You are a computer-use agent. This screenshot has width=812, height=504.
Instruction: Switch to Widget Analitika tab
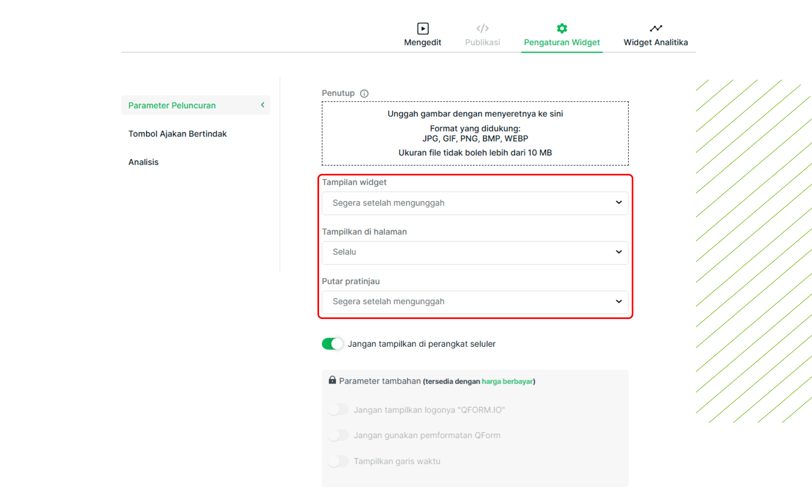pyautogui.click(x=655, y=42)
